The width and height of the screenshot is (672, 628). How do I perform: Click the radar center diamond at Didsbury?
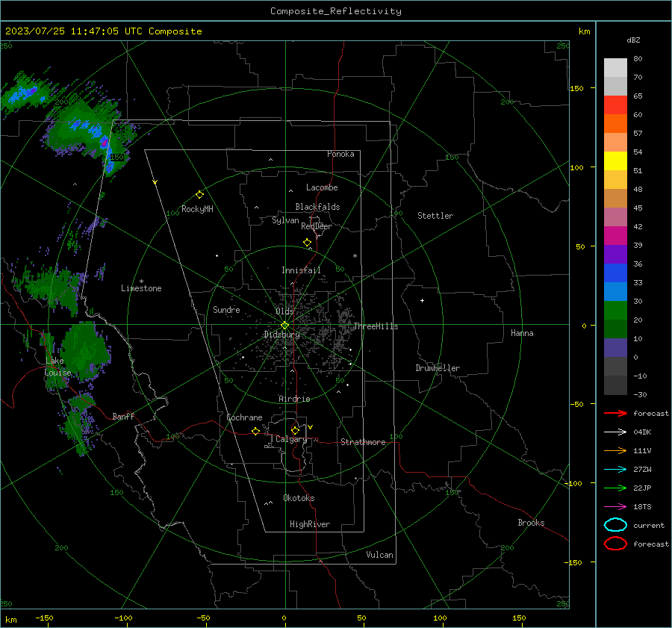(284, 326)
